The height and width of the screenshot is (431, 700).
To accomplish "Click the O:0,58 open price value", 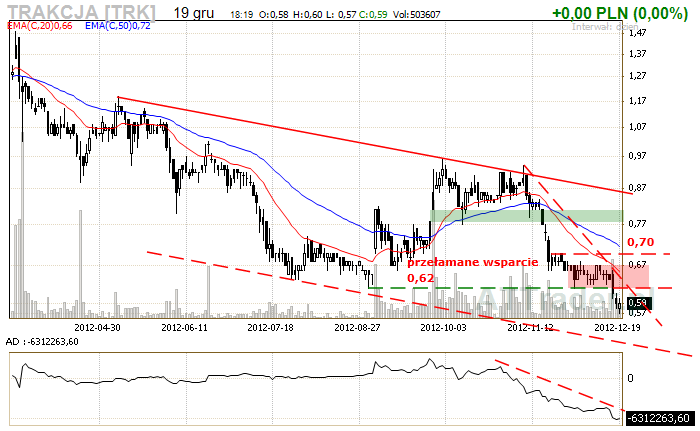I will (274, 15).
